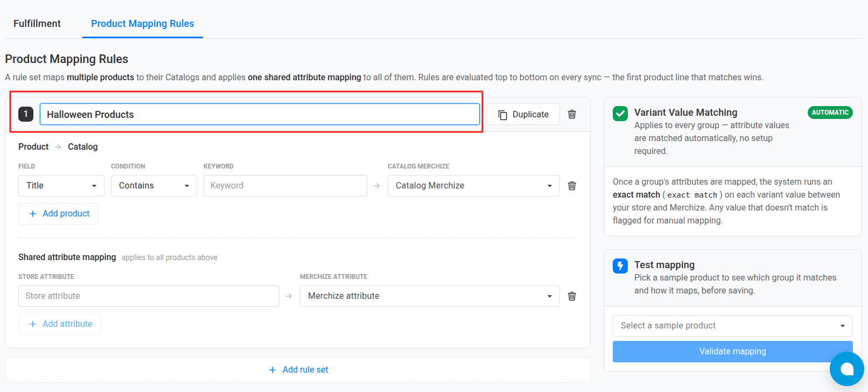This screenshot has height=392, width=868.
Task: Click the CONDITION column label
Action: click(x=128, y=166)
